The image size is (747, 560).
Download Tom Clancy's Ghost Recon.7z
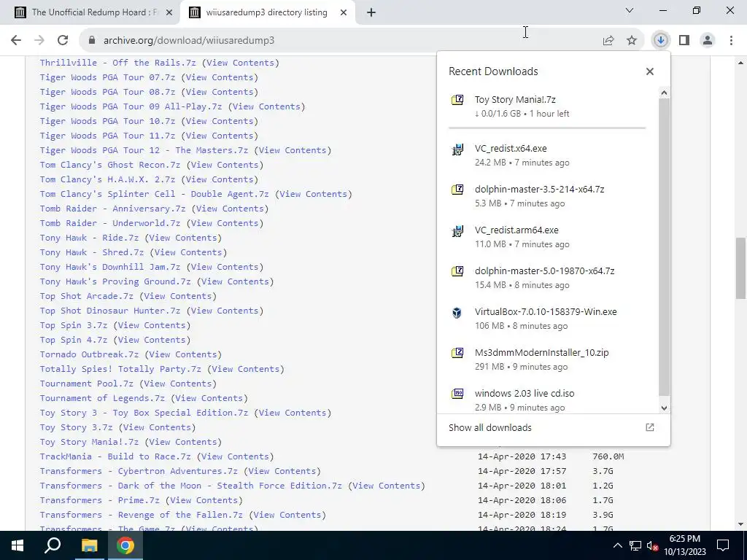click(110, 166)
